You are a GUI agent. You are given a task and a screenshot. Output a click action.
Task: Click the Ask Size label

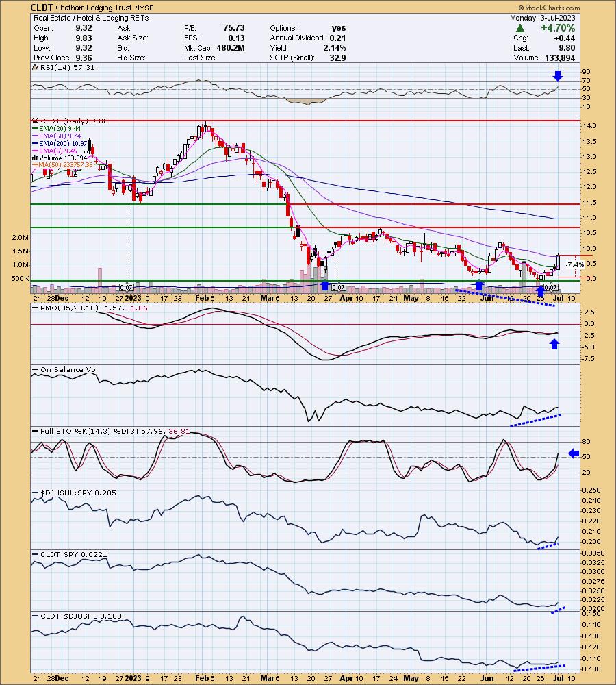coord(133,38)
